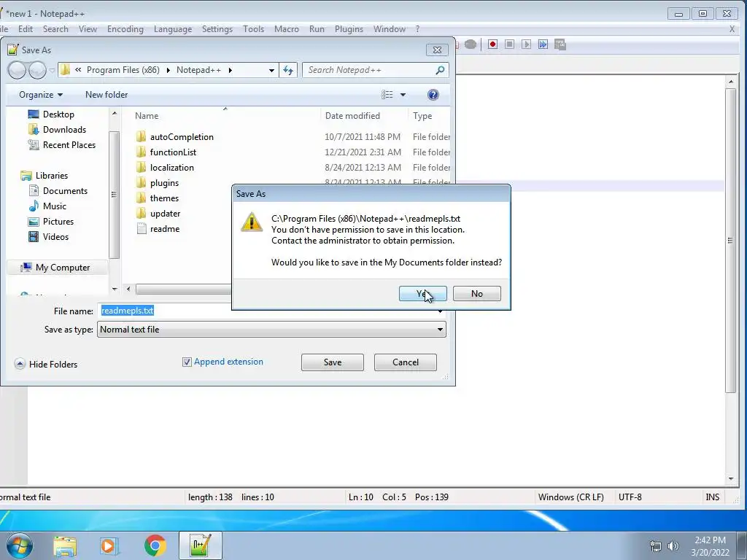Expand the Program Files (x86) breadcrumb arrow
The height and width of the screenshot is (560, 747).
coord(169,70)
